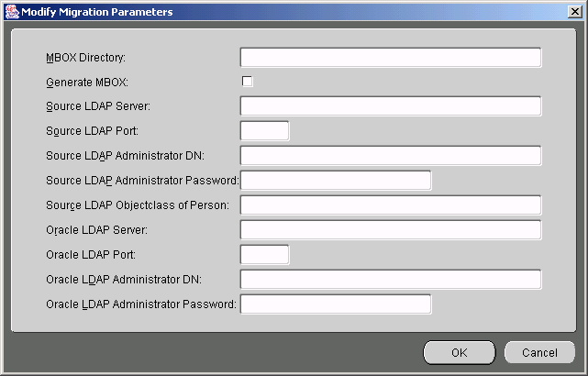The height and width of the screenshot is (376, 588).
Task: Focus Source LDAP Objectclass of Person field
Action: coord(391,205)
